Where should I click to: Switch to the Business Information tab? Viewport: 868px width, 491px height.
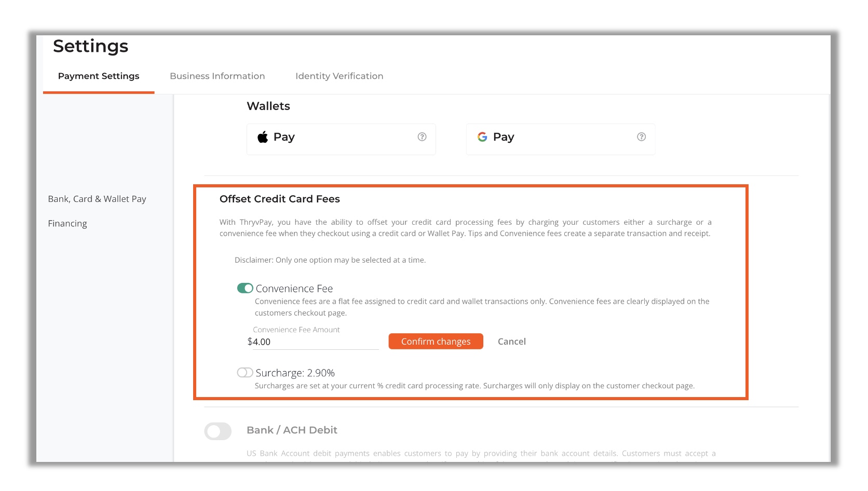point(217,76)
